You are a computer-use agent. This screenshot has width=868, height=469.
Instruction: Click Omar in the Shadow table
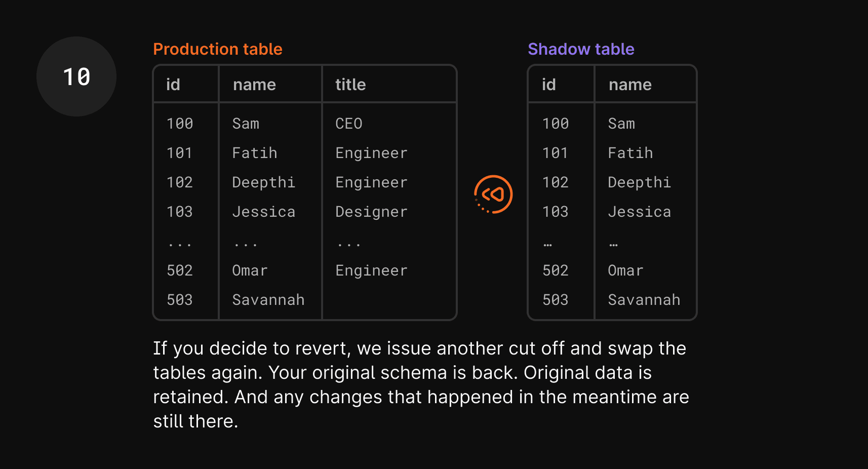[x=625, y=270]
